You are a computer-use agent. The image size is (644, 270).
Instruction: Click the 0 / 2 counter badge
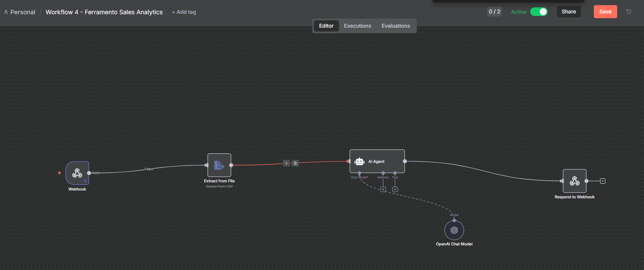click(494, 12)
